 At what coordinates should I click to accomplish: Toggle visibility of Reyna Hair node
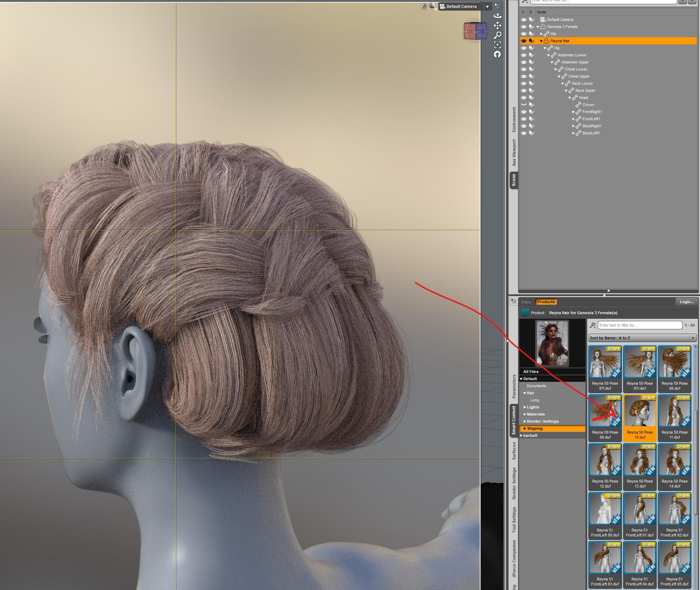point(523,41)
